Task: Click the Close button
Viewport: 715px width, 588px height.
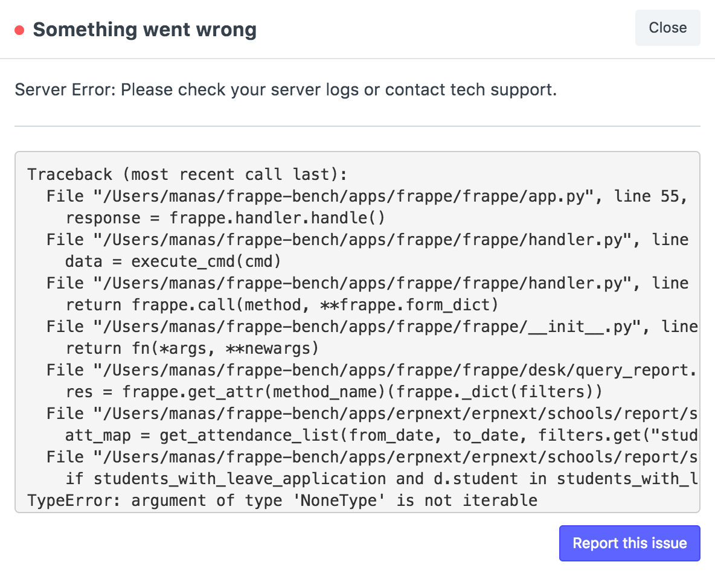Action: click(667, 28)
